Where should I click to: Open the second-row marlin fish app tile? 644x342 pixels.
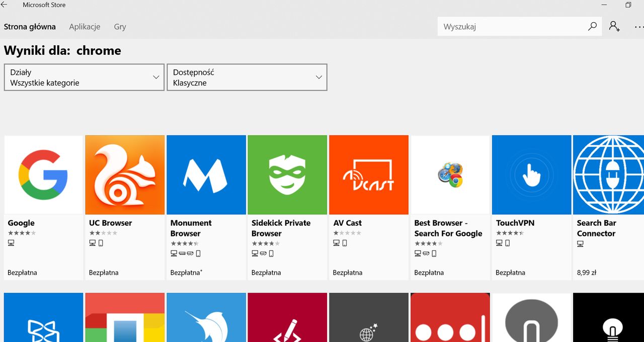point(206,317)
